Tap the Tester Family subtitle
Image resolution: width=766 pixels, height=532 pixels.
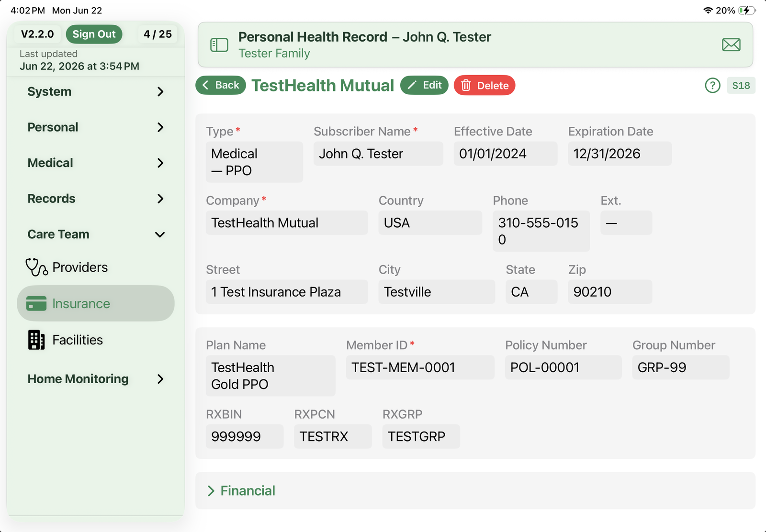274,54
